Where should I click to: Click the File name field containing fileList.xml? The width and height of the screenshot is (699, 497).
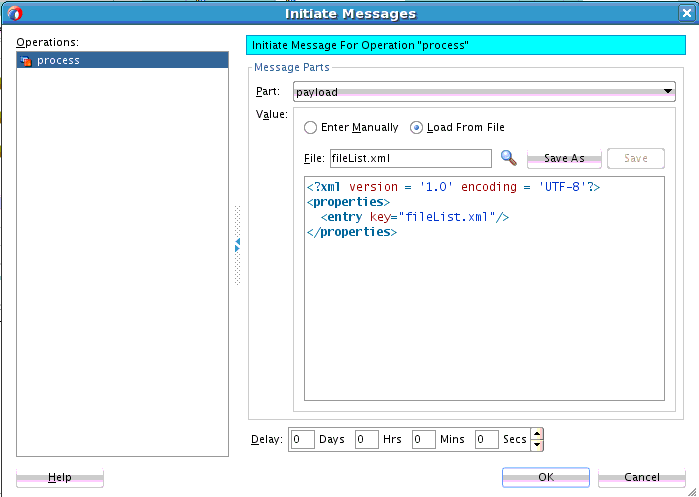click(x=409, y=158)
